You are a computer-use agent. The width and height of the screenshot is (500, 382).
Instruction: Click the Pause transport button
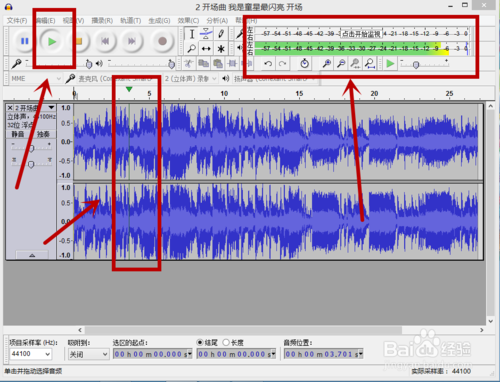point(25,41)
